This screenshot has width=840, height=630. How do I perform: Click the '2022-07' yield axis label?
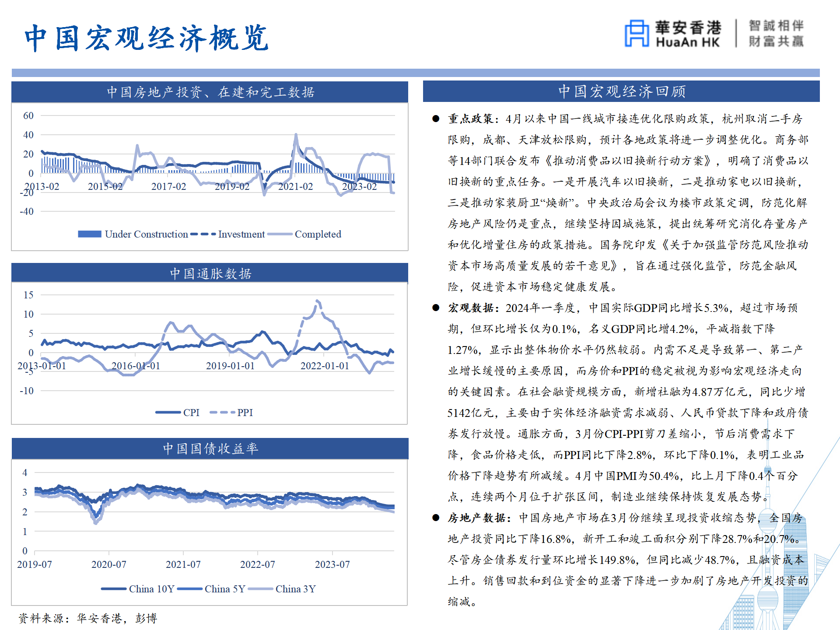pyautogui.click(x=258, y=564)
